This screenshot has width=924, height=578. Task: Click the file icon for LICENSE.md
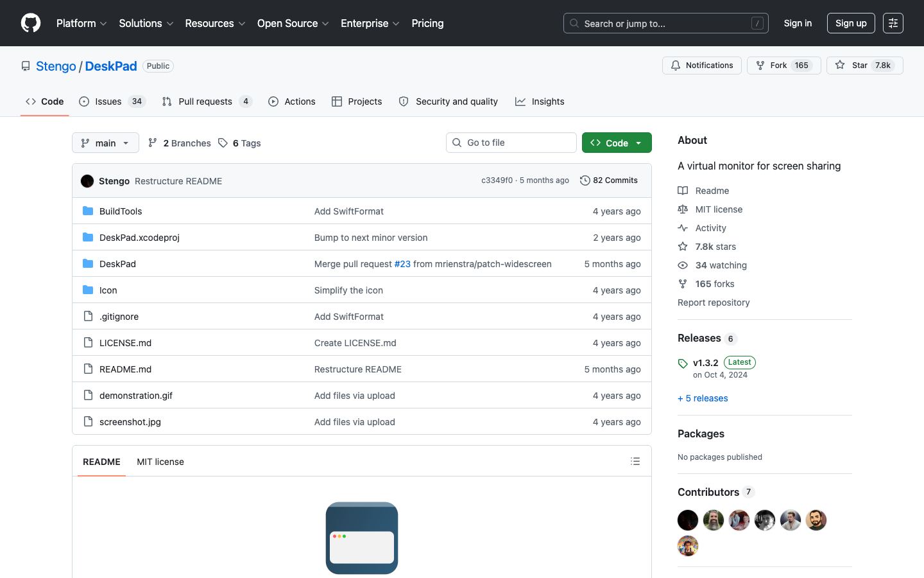[88, 342]
